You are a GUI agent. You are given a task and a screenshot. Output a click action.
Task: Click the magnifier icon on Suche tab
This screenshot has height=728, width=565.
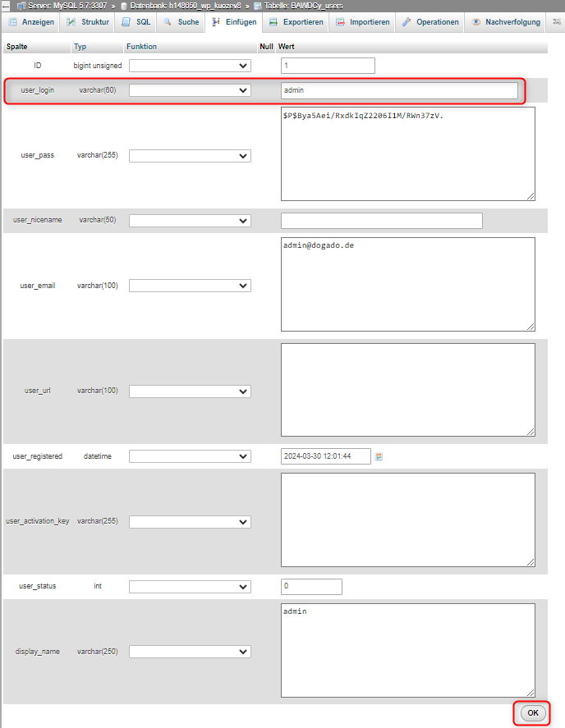168,22
